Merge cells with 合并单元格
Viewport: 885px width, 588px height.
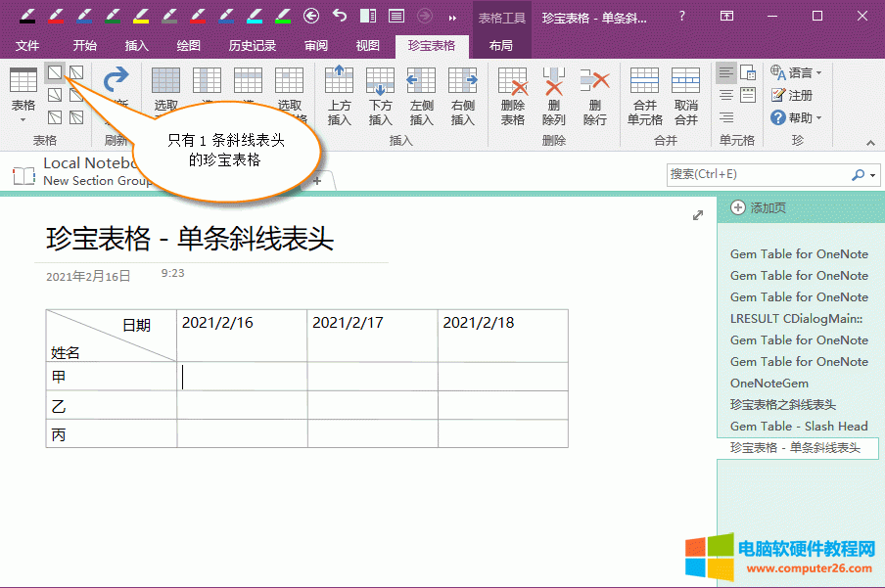[644, 96]
